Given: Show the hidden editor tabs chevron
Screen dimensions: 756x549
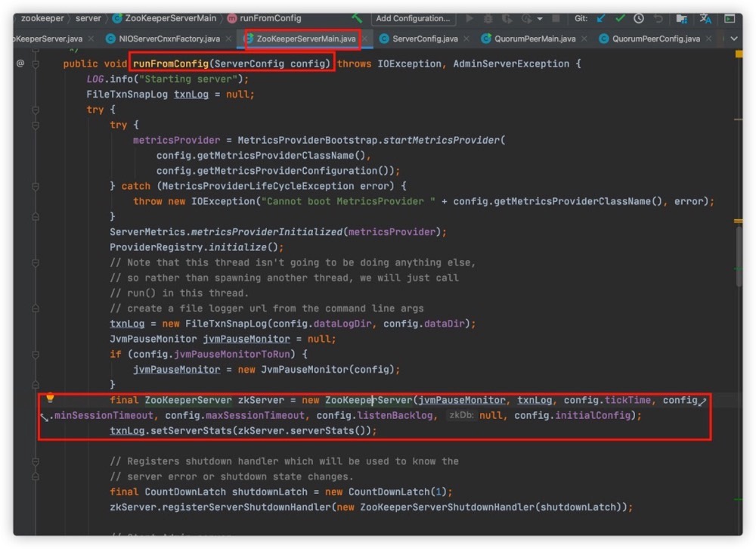Looking at the screenshot, I should click(734, 39).
